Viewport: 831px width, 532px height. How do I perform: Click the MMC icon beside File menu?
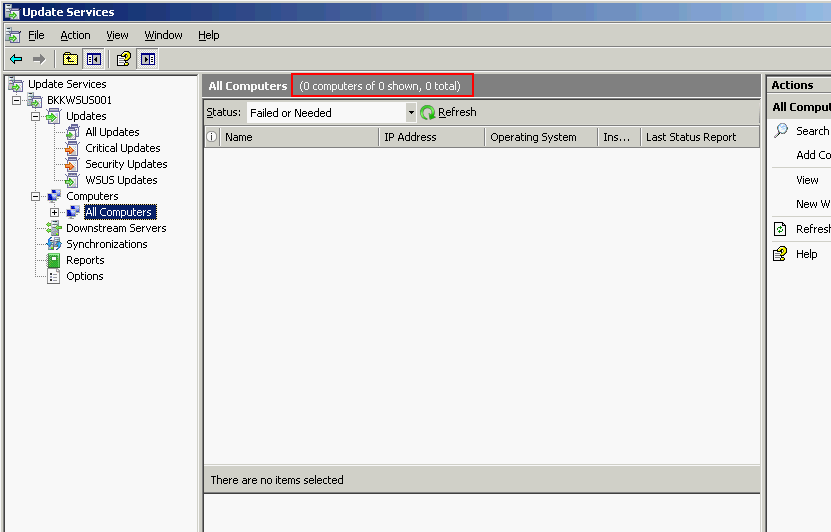point(13,36)
